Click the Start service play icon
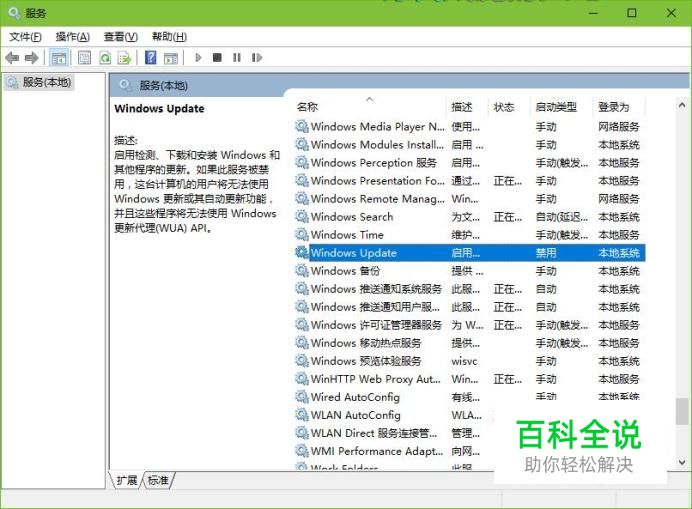 (x=198, y=57)
